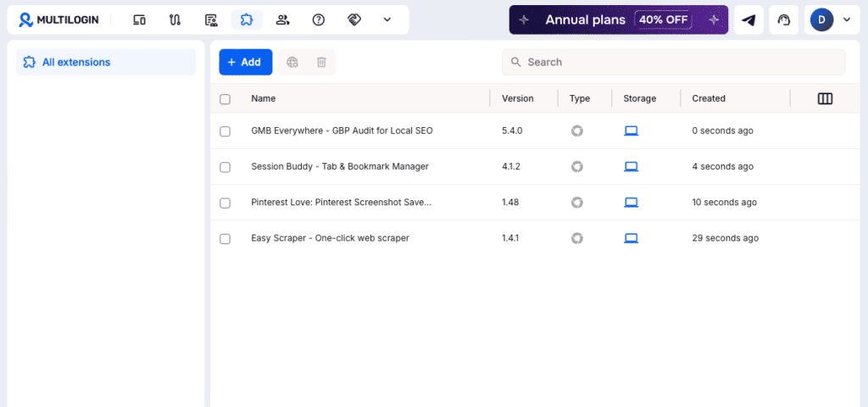Select the Pinterest Love row checkbox
The height and width of the screenshot is (407, 868).
(225, 203)
